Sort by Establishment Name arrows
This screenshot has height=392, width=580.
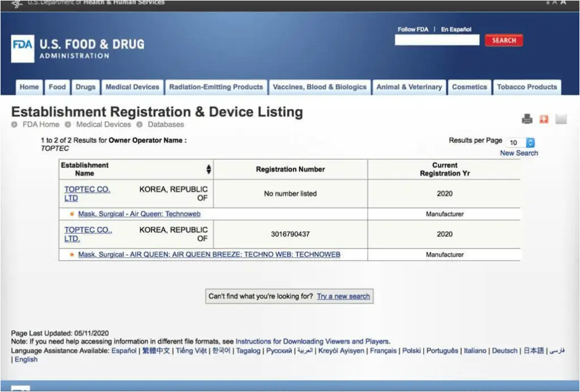208,169
